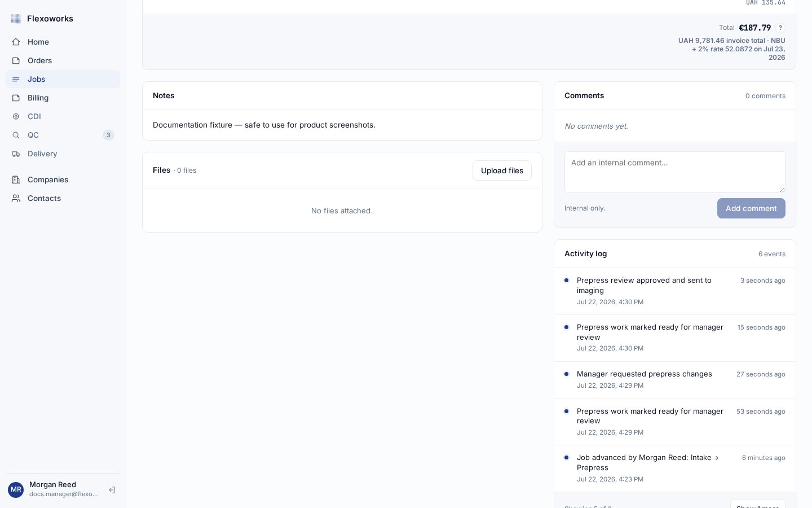This screenshot has height=508, width=812.
Task: Open the Companies page
Action: pyautogui.click(x=63, y=179)
